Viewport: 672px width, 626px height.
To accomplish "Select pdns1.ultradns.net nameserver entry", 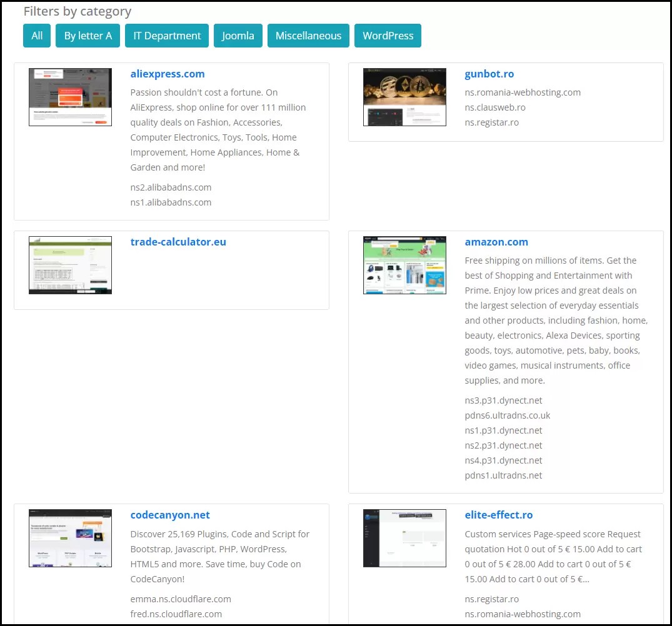I will (x=503, y=475).
